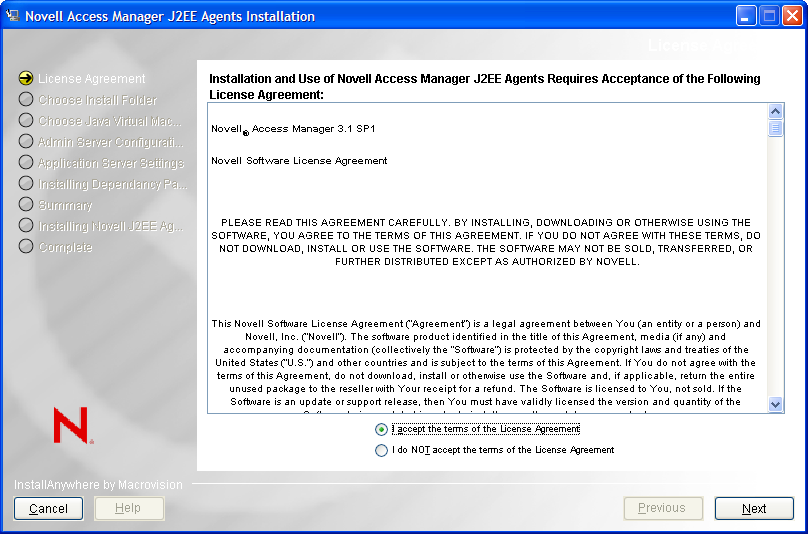The image size is (808, 534).
Task: Click the Choose Java Virtual Machine step bullet
Action: (x=26, y=120)
